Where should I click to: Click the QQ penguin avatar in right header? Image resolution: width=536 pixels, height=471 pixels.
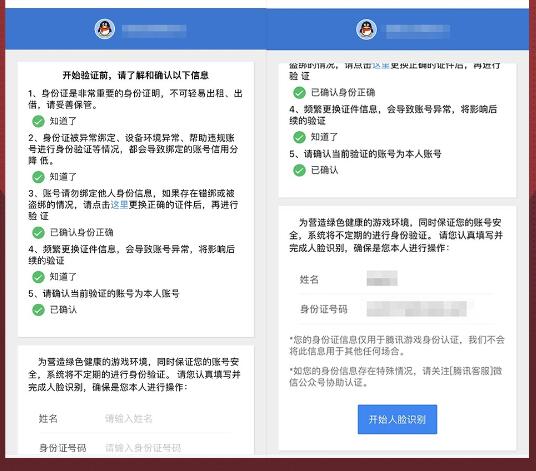coord(366,29)
